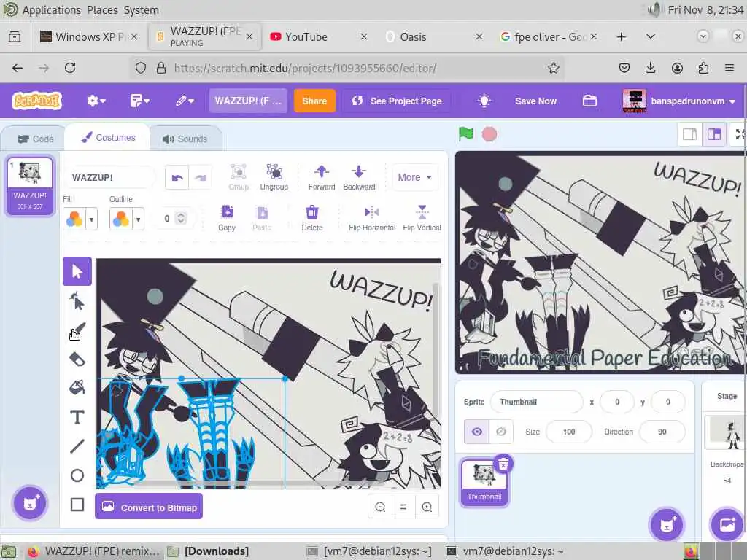Click the Scratch logo
The width and height of the screenshot is (747, 560).
[x=37, y=101]
